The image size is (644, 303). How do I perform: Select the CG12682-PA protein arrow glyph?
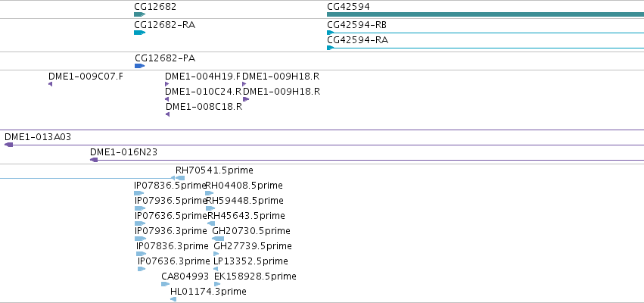tap(140, 66)
